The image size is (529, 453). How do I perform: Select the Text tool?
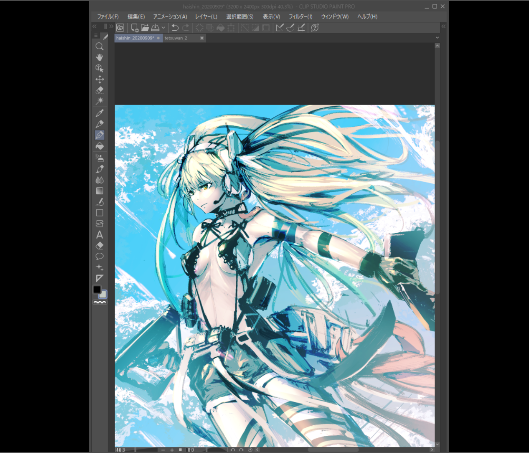click(99, 235)
